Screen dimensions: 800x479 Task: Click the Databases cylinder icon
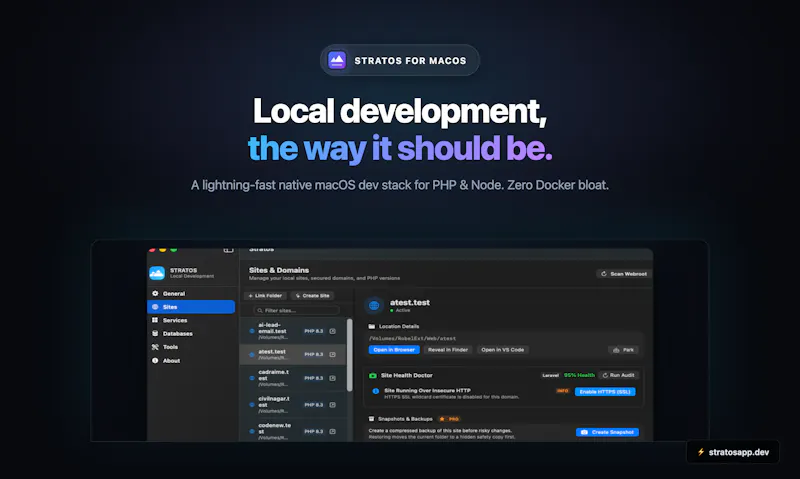(155, 333)
